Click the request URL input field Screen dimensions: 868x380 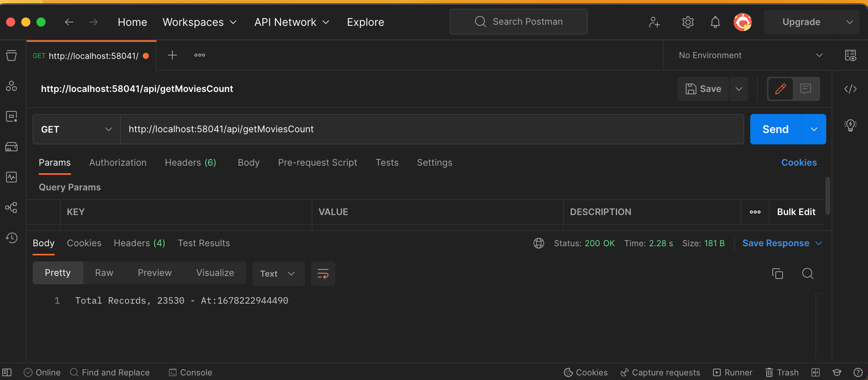click(342, 129)
